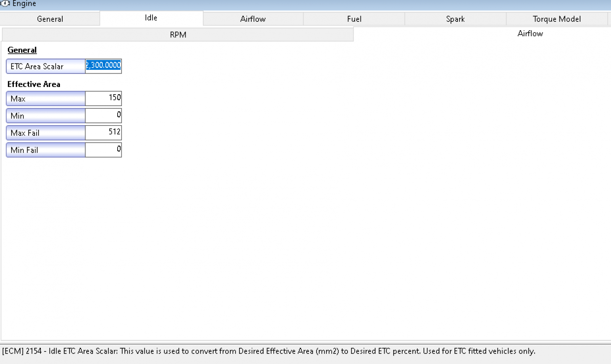Select the Min Fail label button
This screenshot has width=611, height=364.
pos(46,150)
